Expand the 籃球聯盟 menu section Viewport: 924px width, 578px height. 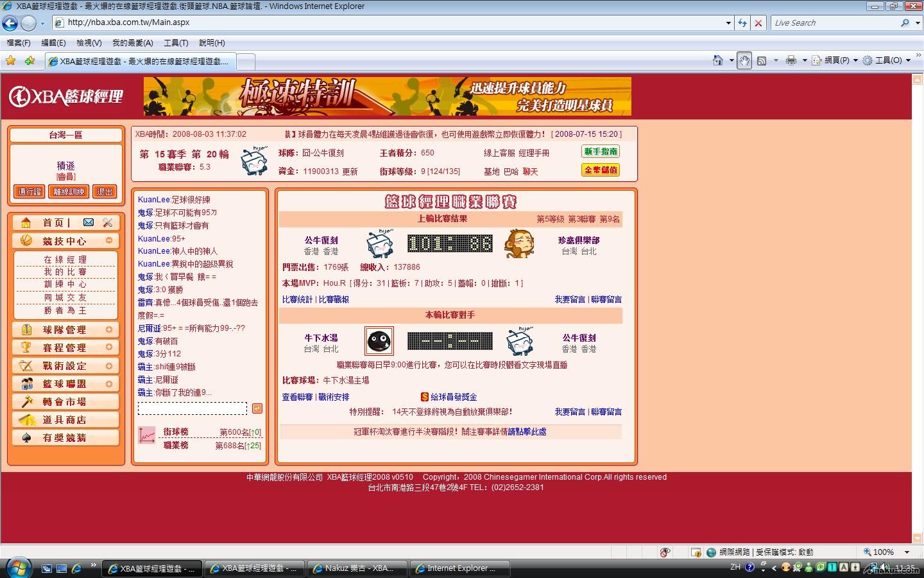click(x=108, y=383)
